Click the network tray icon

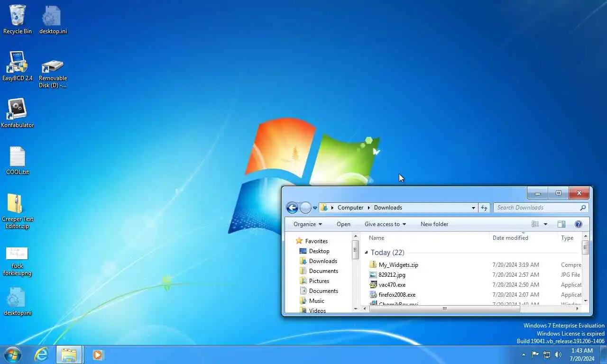[x=546, y=355]
